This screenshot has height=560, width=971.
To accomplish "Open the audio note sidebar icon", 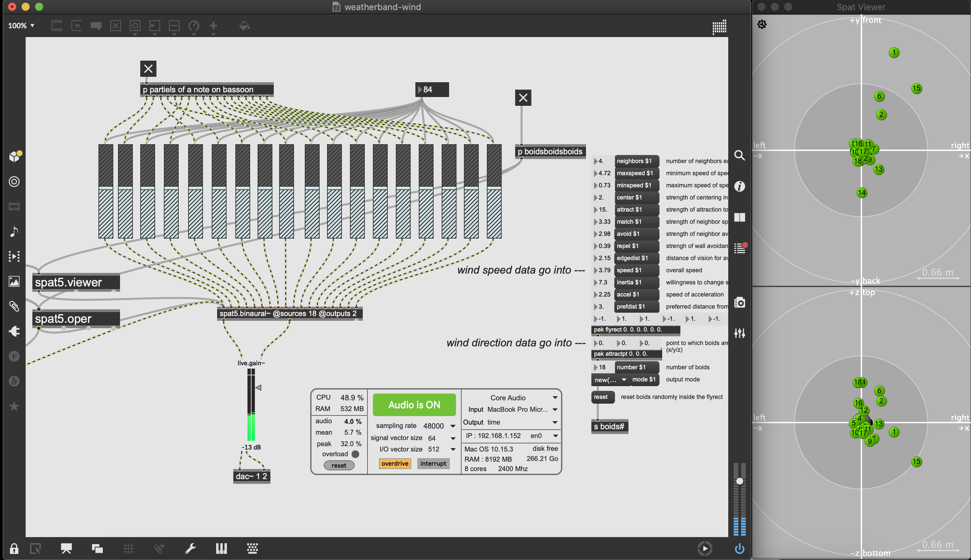I will (x=14, y=231).
